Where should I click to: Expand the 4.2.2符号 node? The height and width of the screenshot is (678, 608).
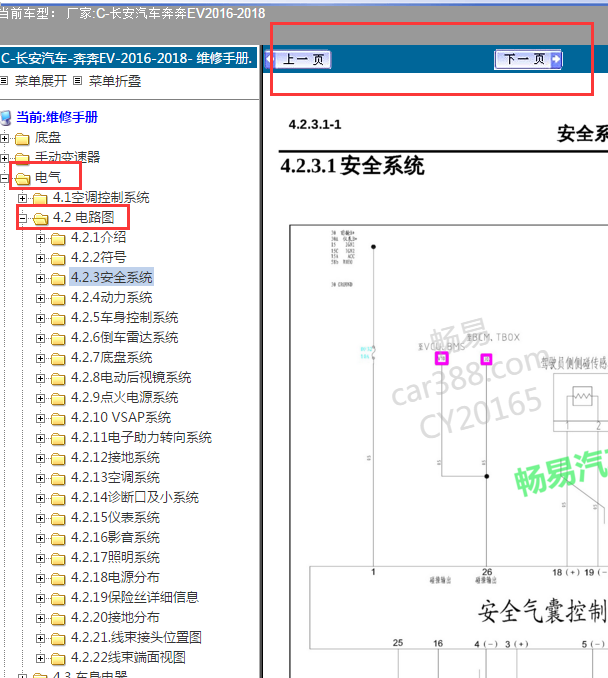tap(40, 258)
